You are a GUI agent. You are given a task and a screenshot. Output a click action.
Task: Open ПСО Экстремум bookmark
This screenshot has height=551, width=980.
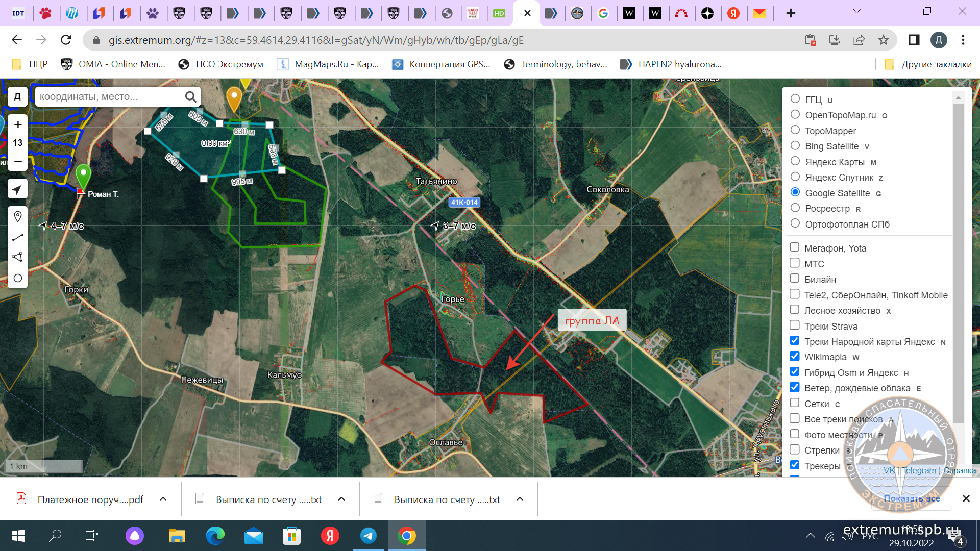coord(221,64)
